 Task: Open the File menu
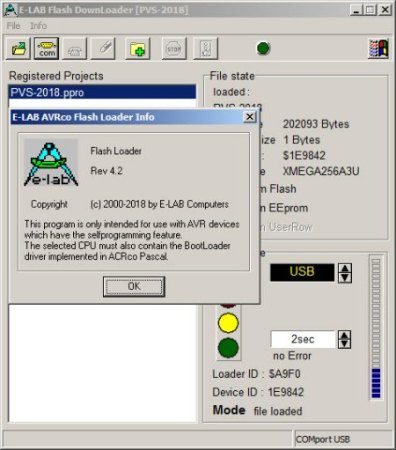13,26
